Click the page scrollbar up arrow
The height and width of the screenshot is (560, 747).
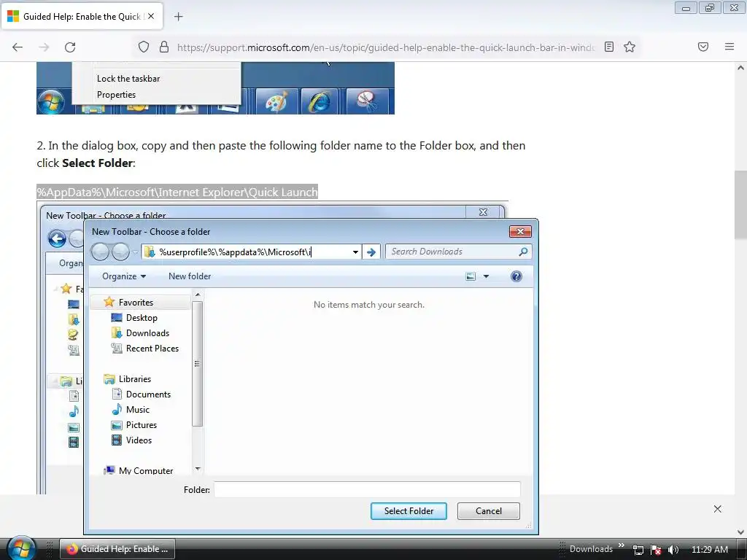pos(740,68)
